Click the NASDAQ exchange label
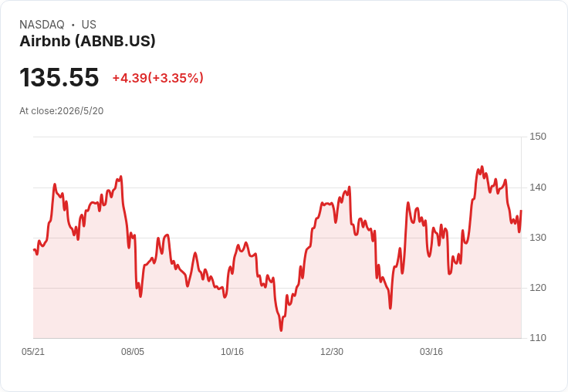Viewport: 568px width, 392px height. pos(42,25)
